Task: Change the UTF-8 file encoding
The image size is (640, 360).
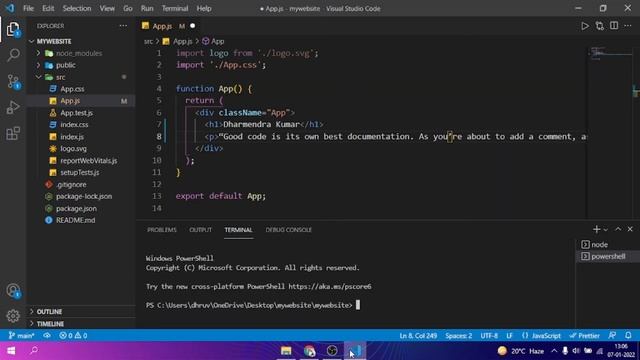Action: (x=489, y=336)
